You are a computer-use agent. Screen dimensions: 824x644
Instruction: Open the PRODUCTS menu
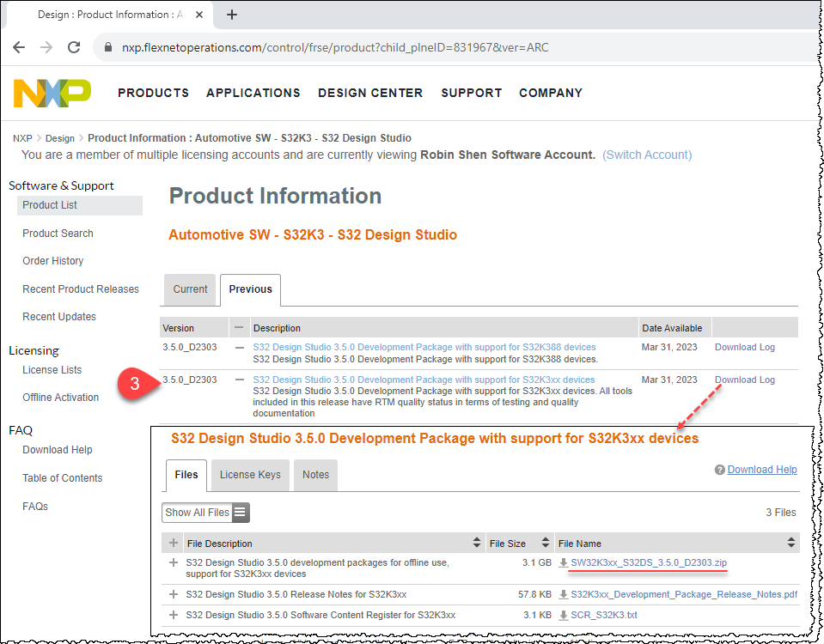click(154, 93)
